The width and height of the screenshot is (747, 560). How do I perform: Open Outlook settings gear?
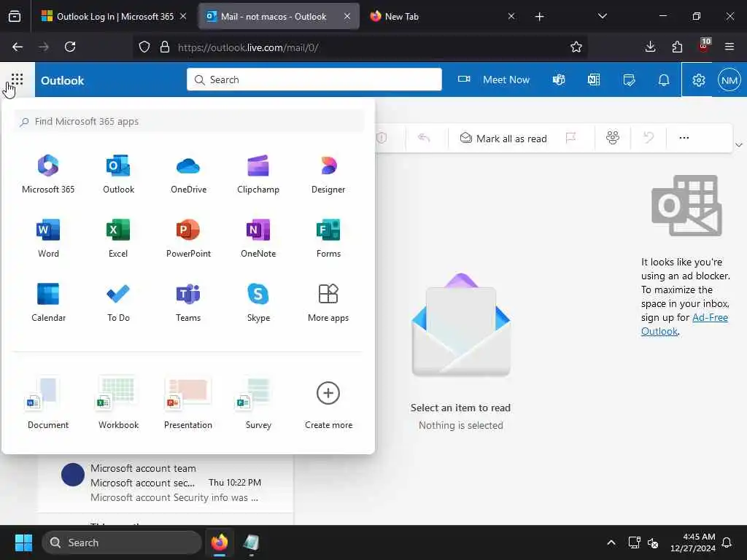click(698, 79)
